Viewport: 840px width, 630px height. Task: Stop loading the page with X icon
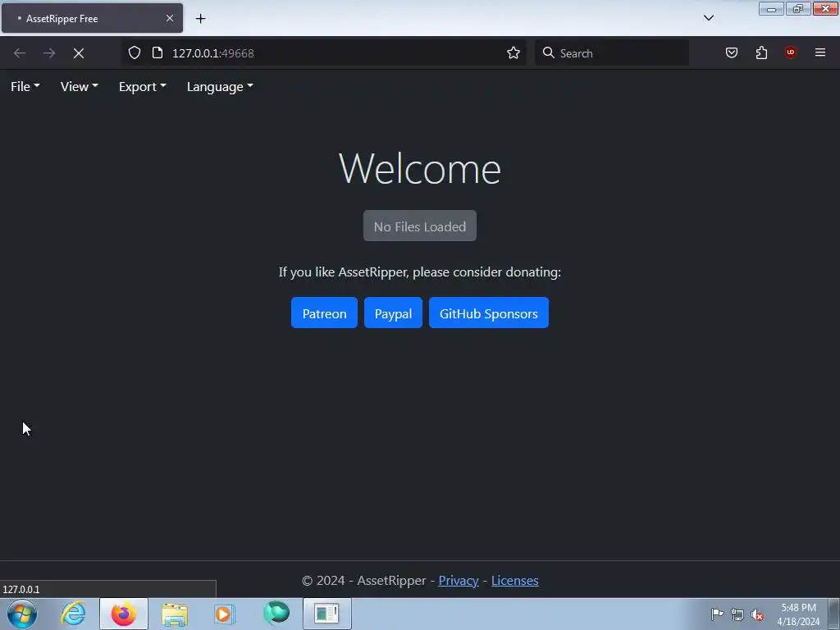pos(79,53)
